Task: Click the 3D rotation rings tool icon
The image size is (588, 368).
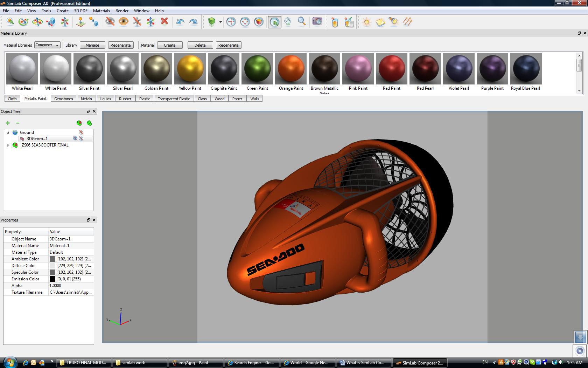Action: click(x=37, y=22)
